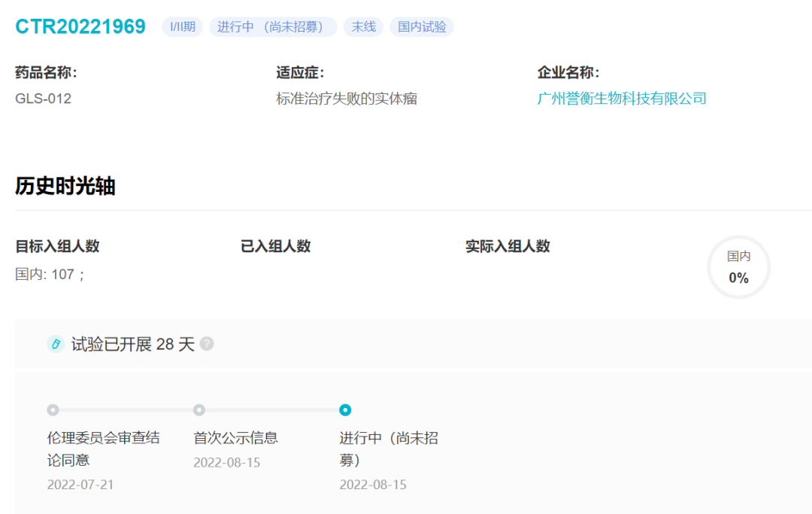Click the 试验已开展 28 天 text
812x514 pixels.
pos(133,344)
